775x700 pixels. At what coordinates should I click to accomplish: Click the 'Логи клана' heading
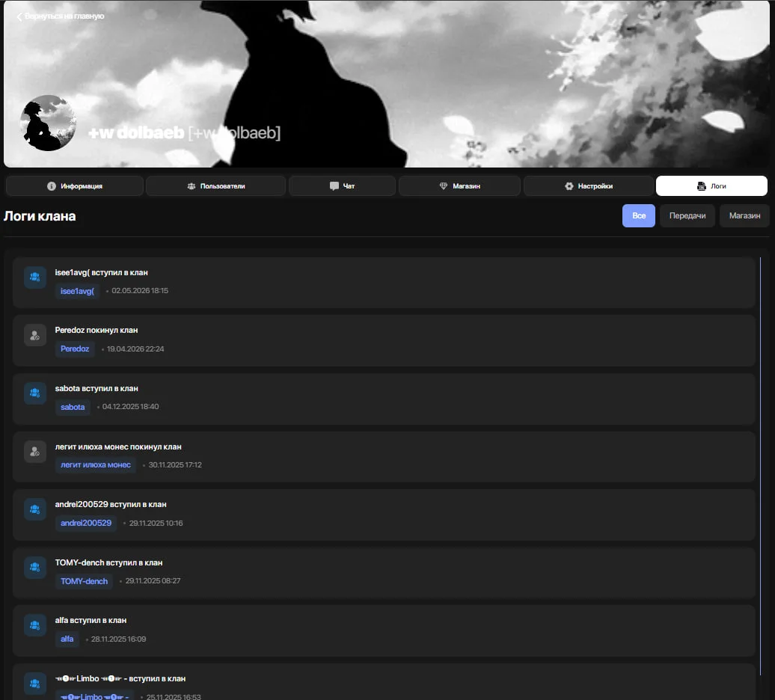40,216
